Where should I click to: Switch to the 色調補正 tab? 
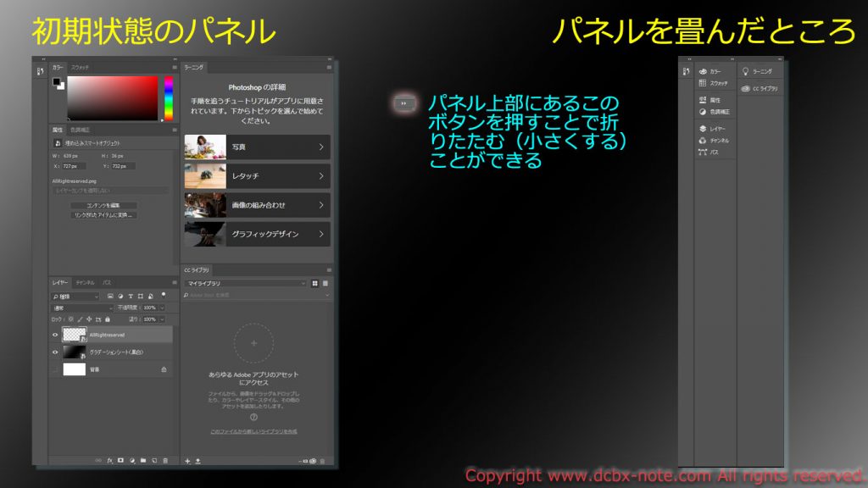point(81,130)
